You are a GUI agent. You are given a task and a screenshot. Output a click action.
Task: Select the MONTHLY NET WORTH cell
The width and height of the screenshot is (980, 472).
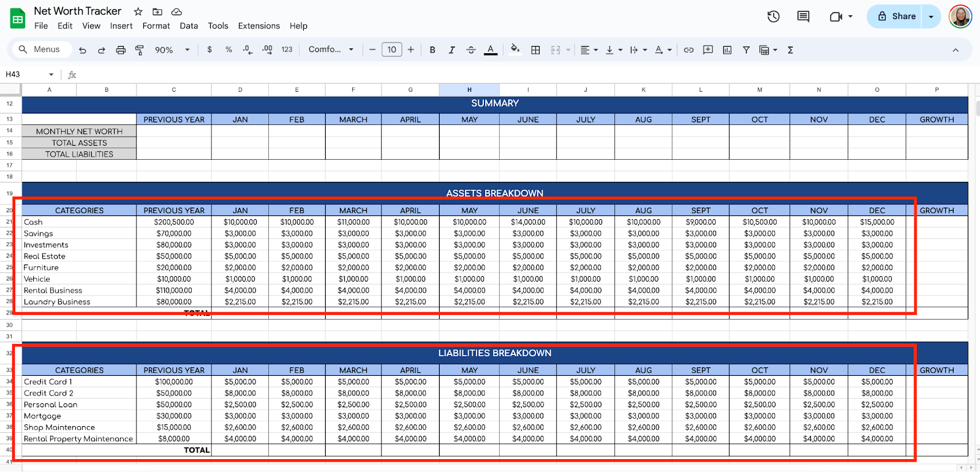[x=79, y=131]
